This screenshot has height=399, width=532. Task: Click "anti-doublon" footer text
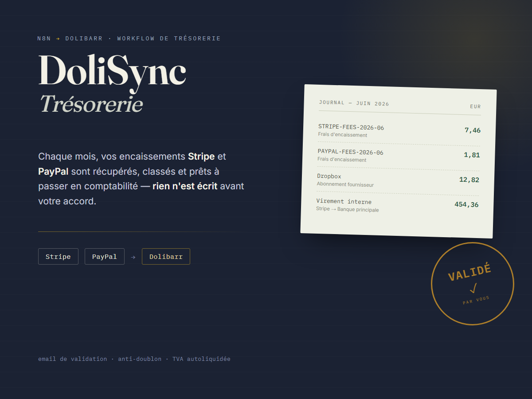coord(140,359)
